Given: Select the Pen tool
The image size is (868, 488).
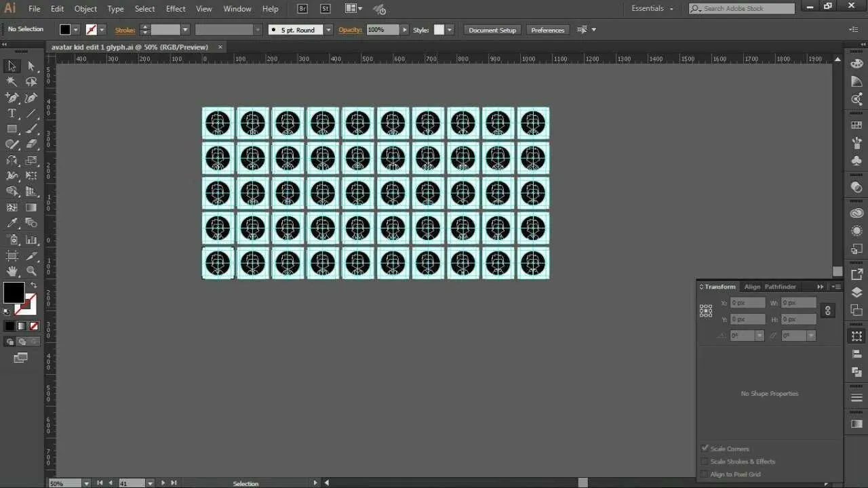Looking at the screenshot, I should [12, 98].
